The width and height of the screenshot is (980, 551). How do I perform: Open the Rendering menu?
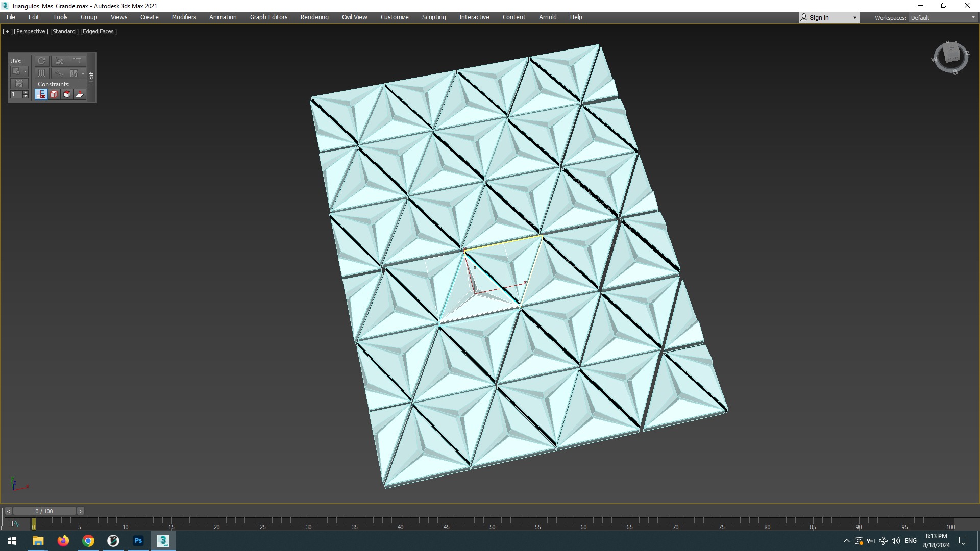coord(314,17)
